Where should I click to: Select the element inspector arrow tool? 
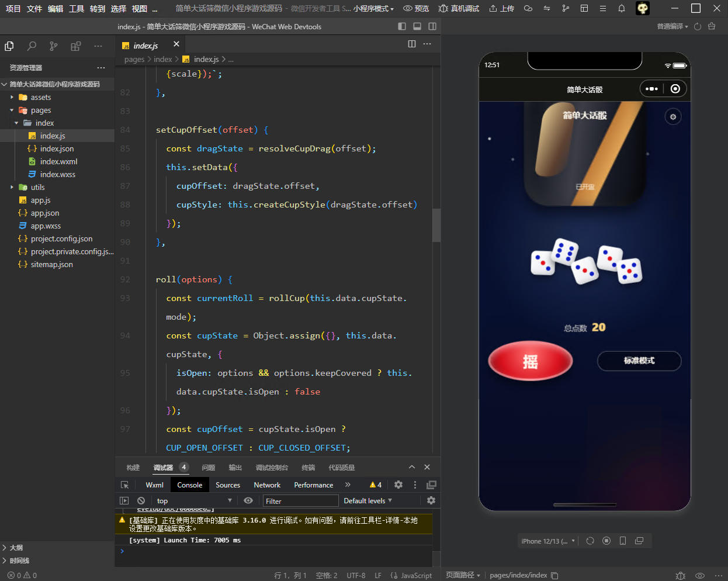coord(124,485)
